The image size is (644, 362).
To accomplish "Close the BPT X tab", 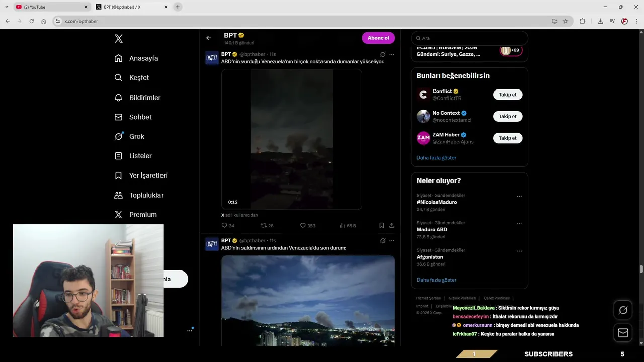I will [166, 7].
